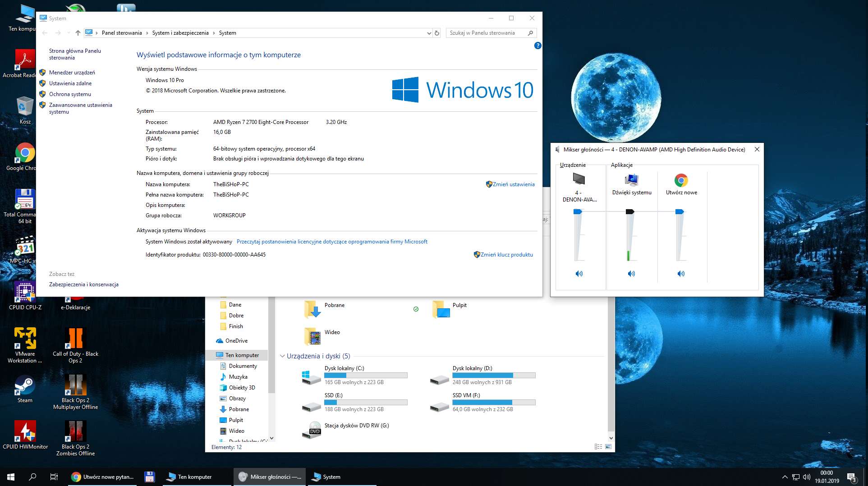Viewport: 868px width, 486px height.
Task: Open the Wideo folder in Explorer content
Action: point(322,336)
